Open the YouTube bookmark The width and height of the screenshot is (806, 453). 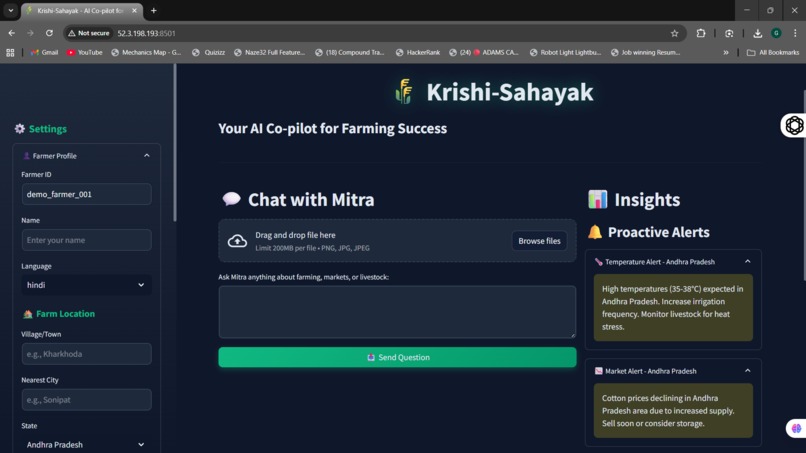[85, 52]
